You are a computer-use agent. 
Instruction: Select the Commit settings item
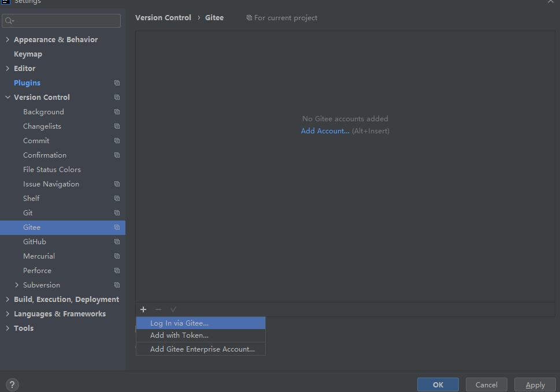(x=36, y=141)
